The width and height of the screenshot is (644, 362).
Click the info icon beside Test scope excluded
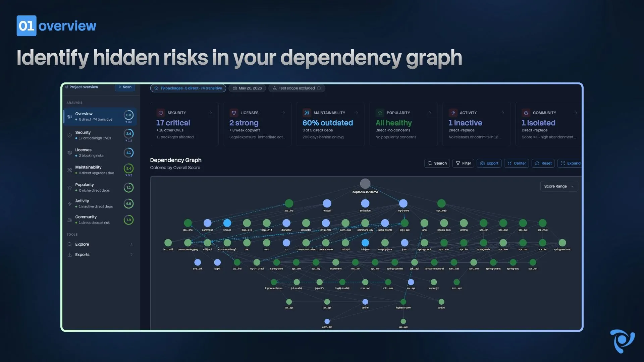point(319,88)
